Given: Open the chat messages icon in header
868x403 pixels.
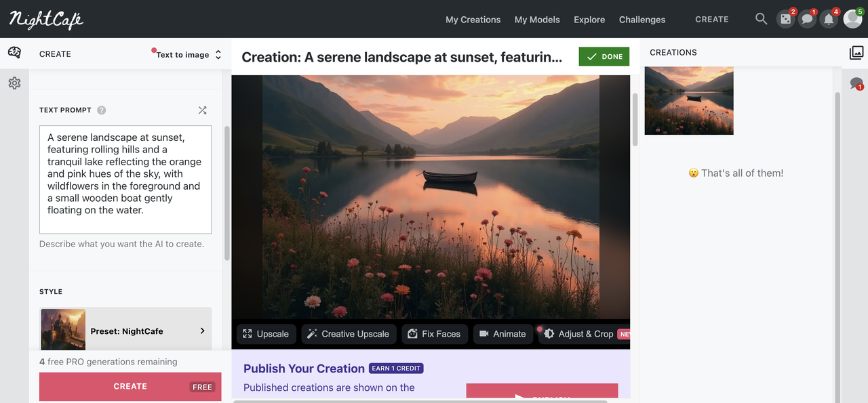Looking at the screenshot, I should click(x=807, y=19).
